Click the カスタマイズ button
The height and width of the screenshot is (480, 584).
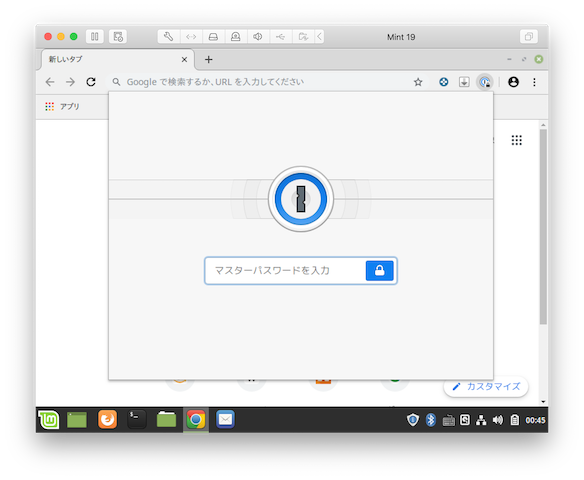pyautogui.click(x=486, y=387)
